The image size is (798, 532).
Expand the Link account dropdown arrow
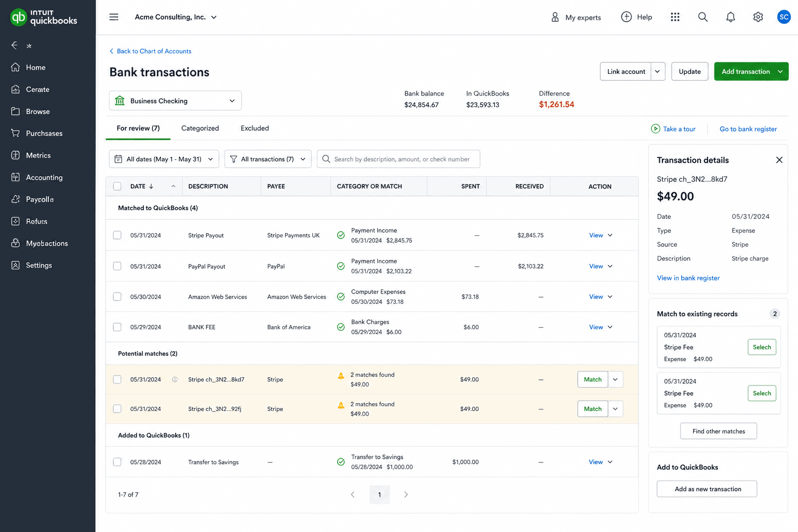[x=658, y=72]
